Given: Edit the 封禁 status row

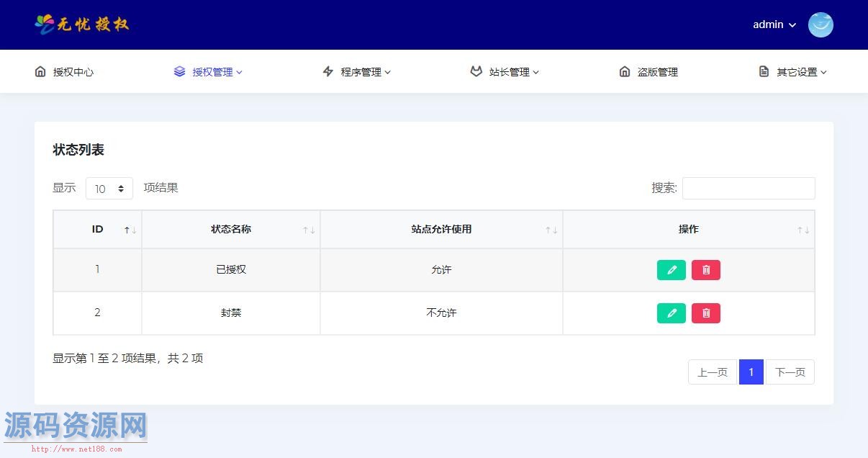Looking at the screenshot, I should coord(672,313).
